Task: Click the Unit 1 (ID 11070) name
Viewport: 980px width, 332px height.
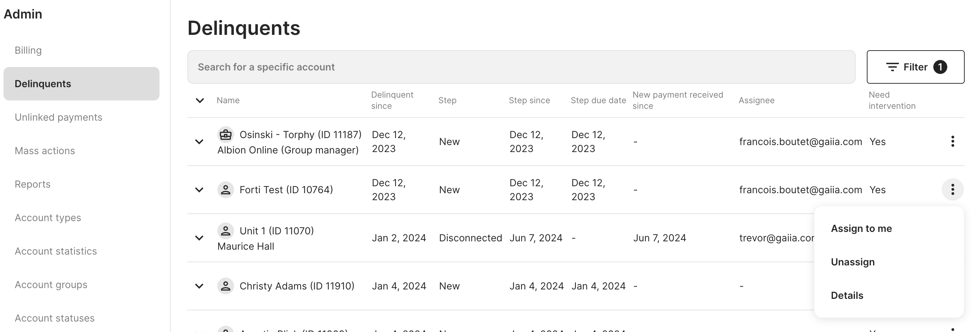Action: [x=277, y=231]
